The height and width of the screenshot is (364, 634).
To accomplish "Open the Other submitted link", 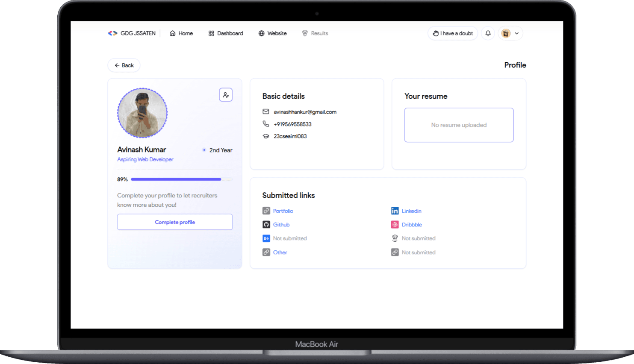I will tap(280, 252).
